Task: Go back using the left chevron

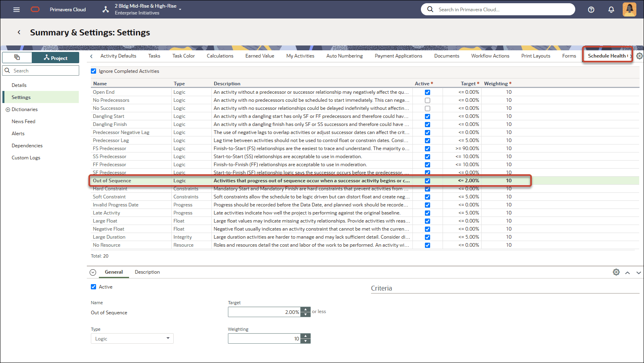Action: point(19,32)
